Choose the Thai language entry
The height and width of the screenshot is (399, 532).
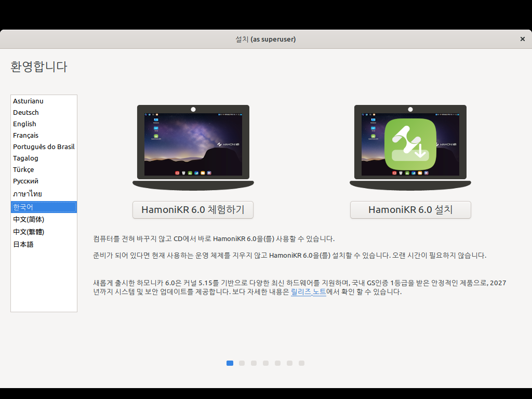(x=28, y=194)
